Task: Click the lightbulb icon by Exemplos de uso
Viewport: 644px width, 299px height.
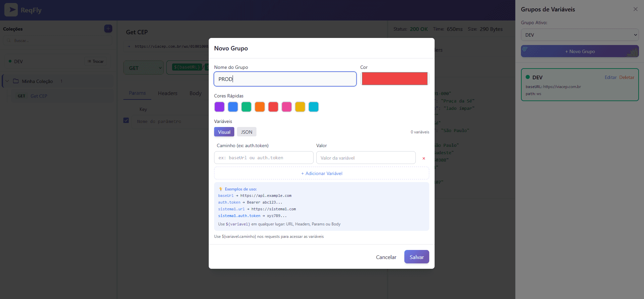Action: (x=221, y=189)
